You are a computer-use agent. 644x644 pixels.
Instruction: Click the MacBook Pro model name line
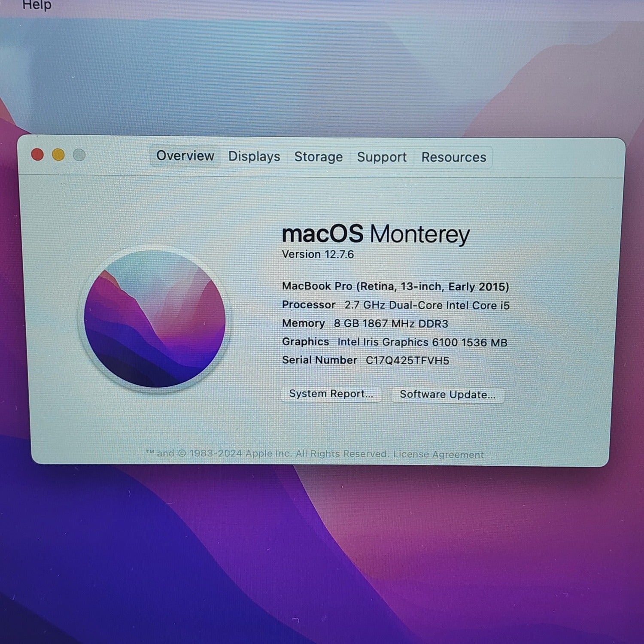click(395, 287)
